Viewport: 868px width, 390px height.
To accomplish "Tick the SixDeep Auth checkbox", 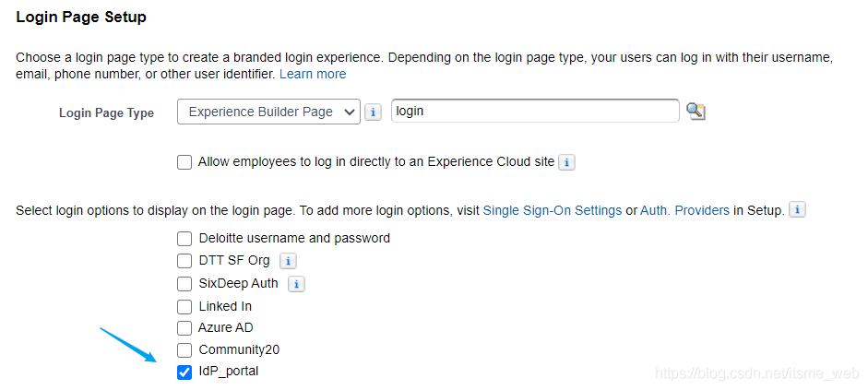I will [x=184, y=284].
